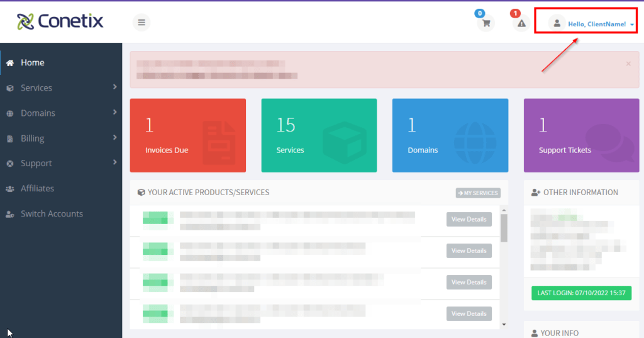Expand the Domains submenu chevron

[114, 112]
